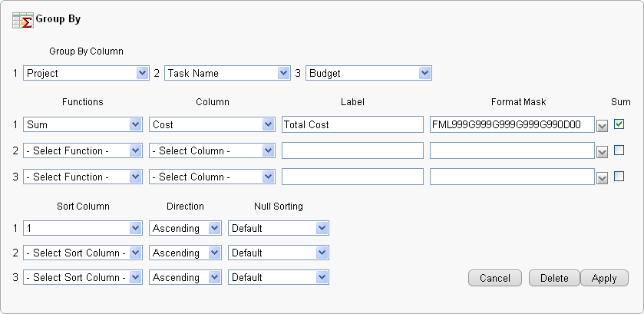
Task: Expand the Budget group by column dropdown
Action: [368, 73]
